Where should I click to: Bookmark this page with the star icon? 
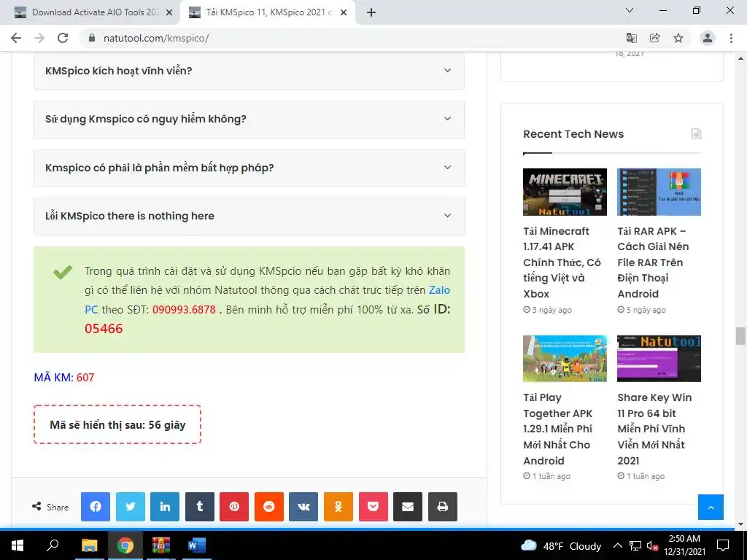(678, 38)
